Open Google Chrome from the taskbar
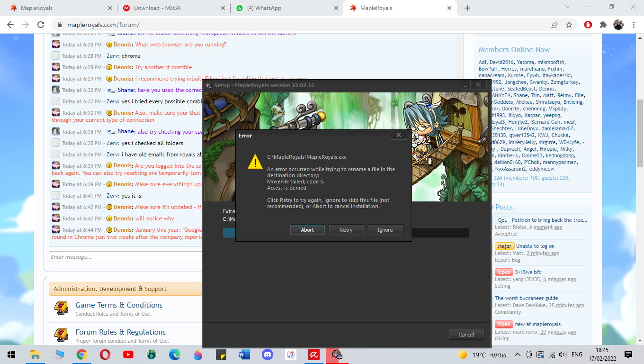 pos(82,355)
